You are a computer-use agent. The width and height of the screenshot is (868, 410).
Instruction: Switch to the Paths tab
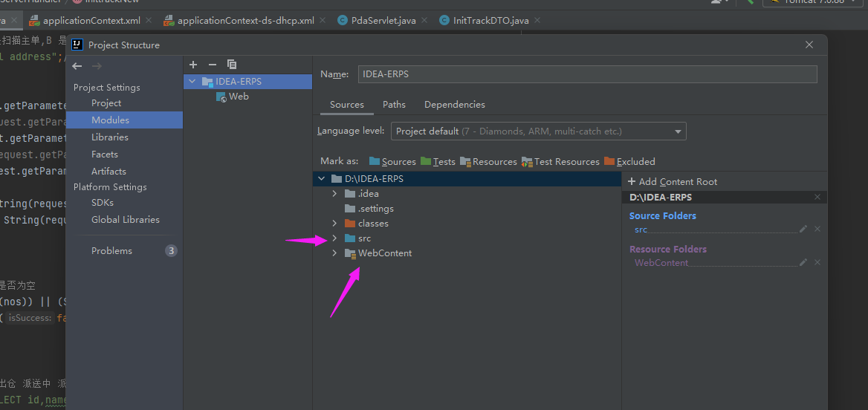pyautogui.click(x=394, y=105)
